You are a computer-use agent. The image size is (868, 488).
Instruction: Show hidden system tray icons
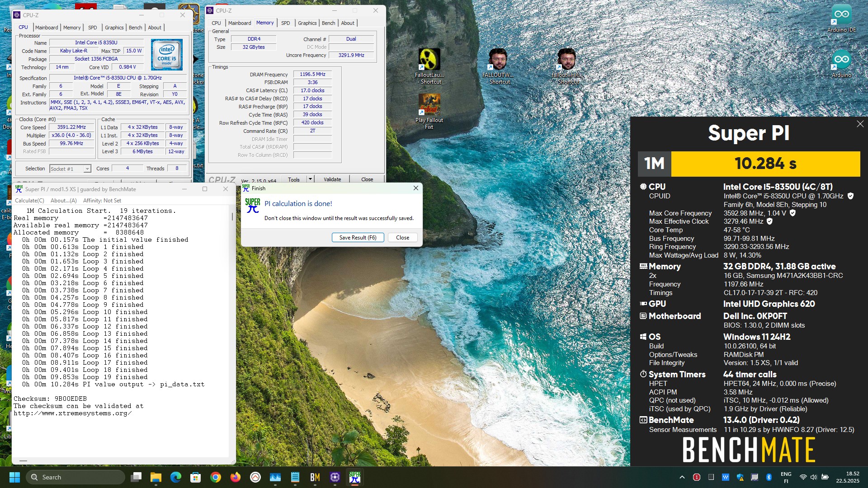[682, 477]
